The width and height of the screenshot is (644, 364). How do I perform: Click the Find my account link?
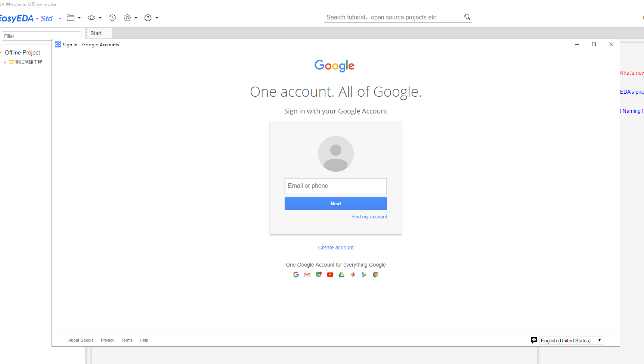click(x=369, y=217)
